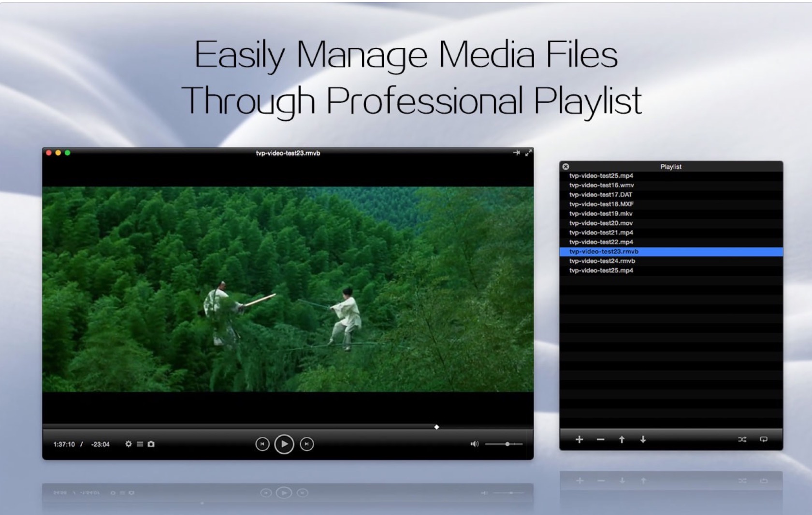Select tvp-video-test21.mp4 in the playlist
The height and width of the screenshot is (515, 812).
pos(671,232)
